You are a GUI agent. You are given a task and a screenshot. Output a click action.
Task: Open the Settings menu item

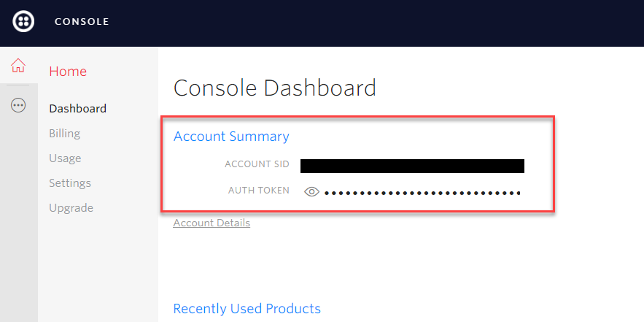coord(70,183)
